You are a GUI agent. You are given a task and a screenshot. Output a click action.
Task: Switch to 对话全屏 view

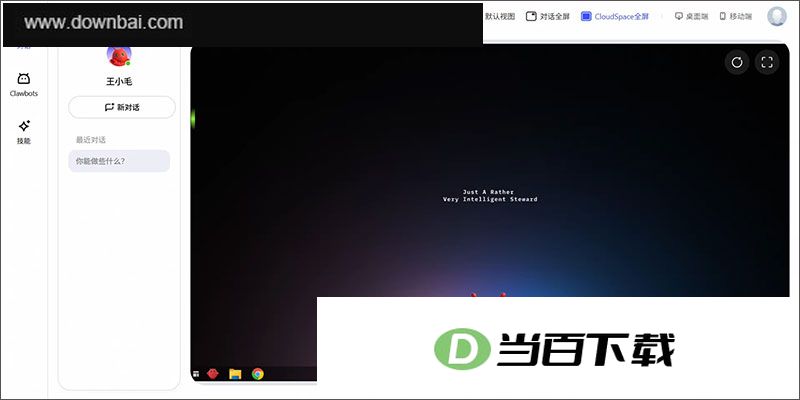(x=548, y=16)
